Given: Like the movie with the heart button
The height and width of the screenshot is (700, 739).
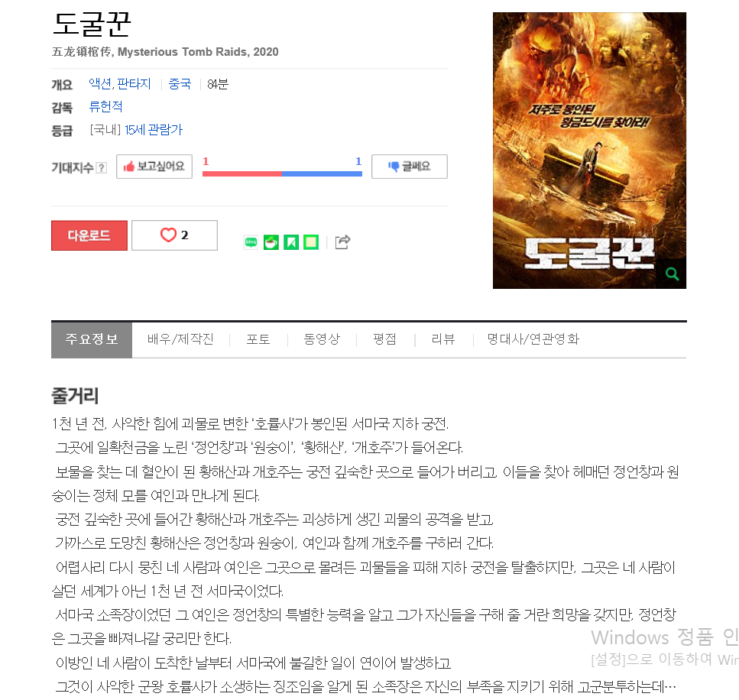Looking at the screenshot, I should click(x=174, y=235).
